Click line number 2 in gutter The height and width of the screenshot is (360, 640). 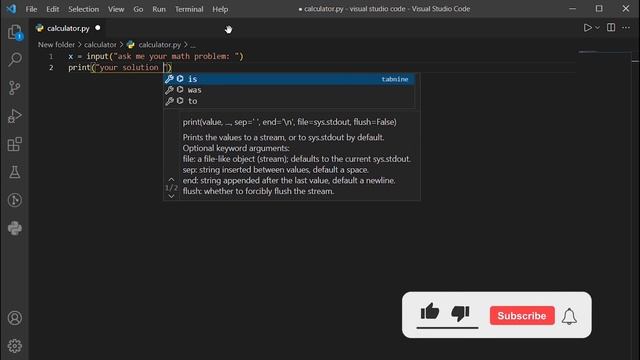click(x=51, y=68)
